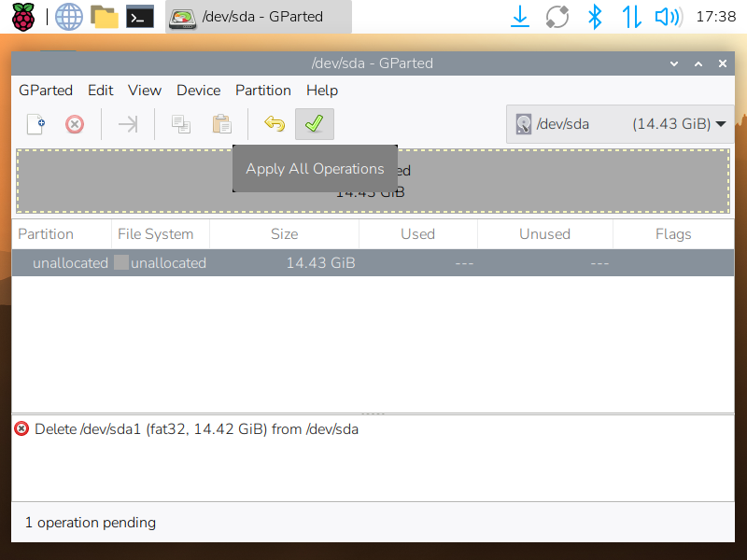Click the Paste partition toolbar icon
The width and height of the screenshot is (747, 560).
pos(221,124)
